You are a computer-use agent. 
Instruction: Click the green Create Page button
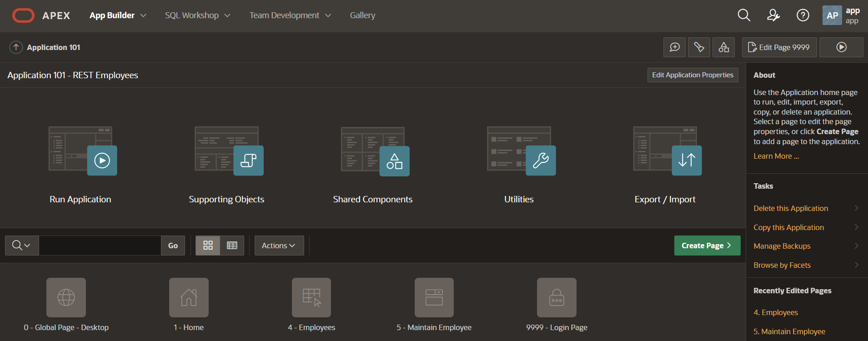707,246
